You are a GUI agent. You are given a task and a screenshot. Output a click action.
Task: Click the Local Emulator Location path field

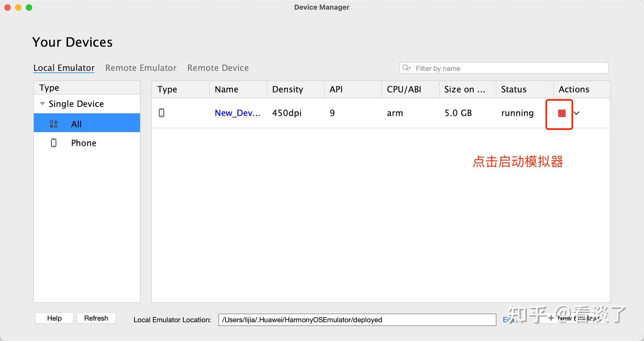[356, 320]
